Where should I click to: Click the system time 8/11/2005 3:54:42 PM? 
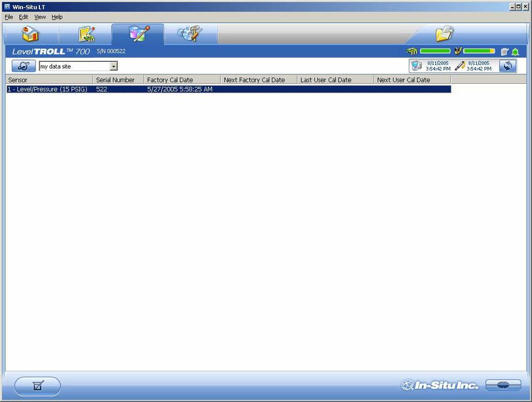click(438, 66)
